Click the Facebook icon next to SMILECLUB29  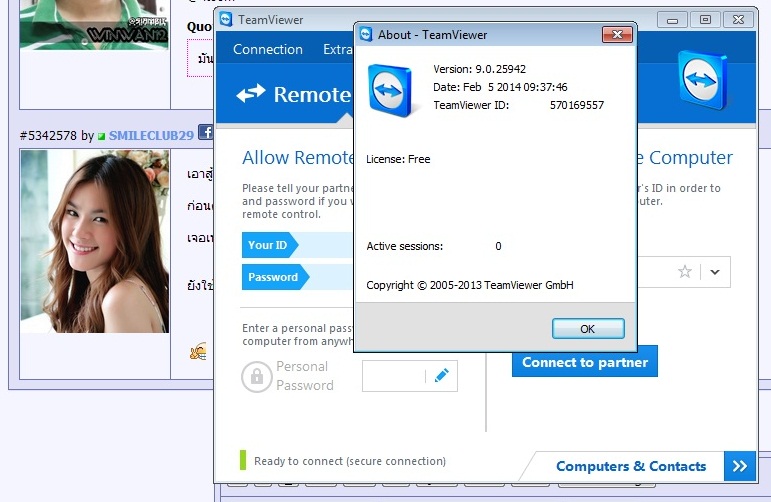206,132
